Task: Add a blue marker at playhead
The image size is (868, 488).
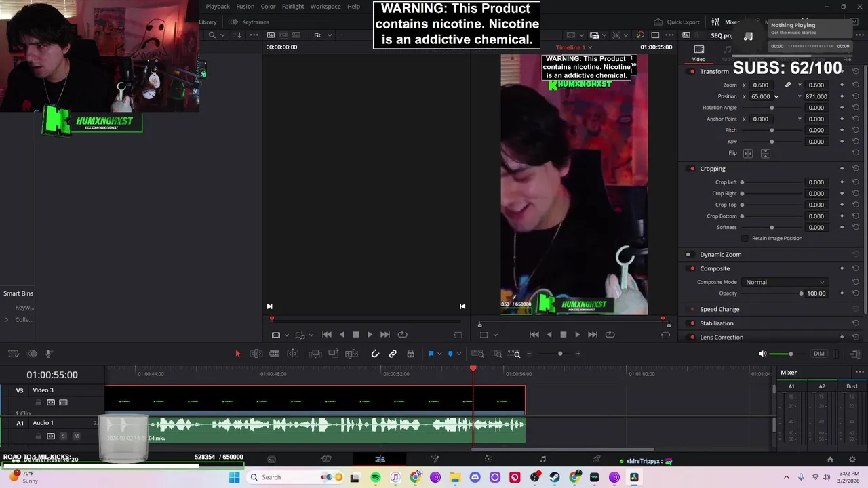Action: [450, 354]
